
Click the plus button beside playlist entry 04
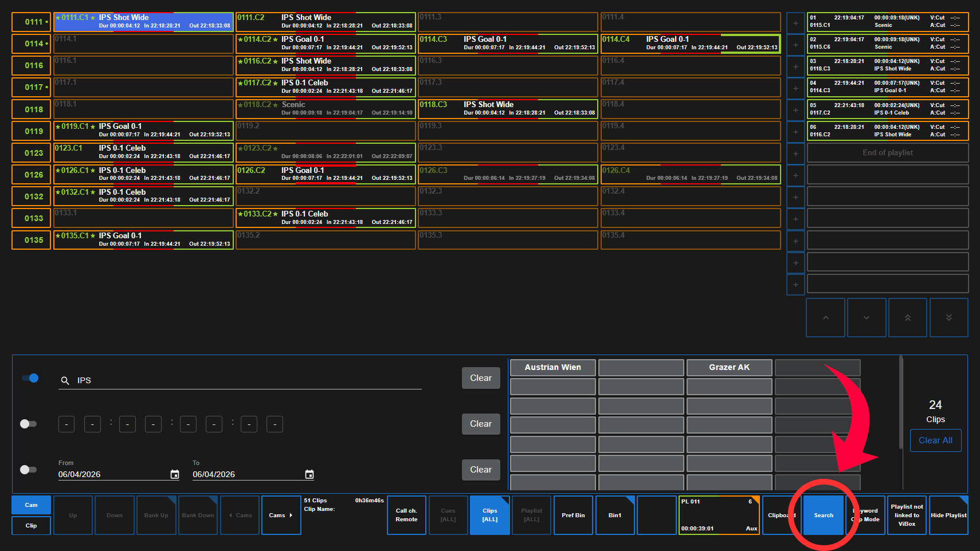(795, 88)
